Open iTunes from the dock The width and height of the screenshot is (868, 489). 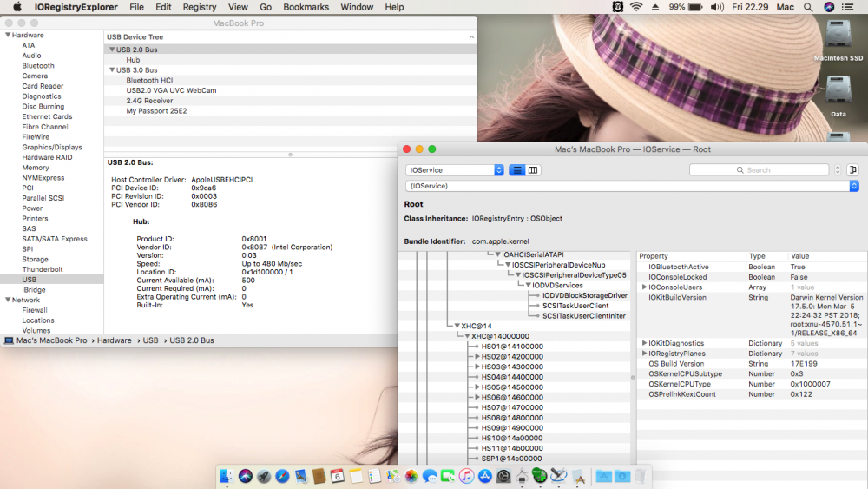tap(466, 476)
